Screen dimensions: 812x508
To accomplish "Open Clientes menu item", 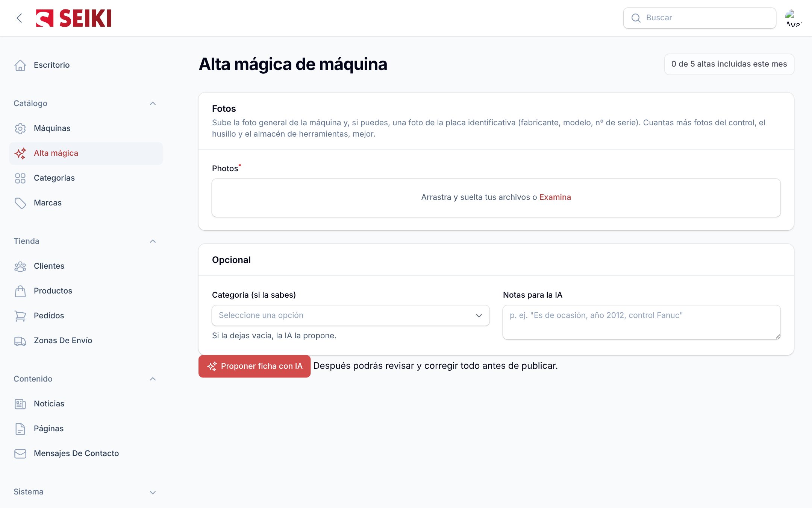I will (86, 266).
